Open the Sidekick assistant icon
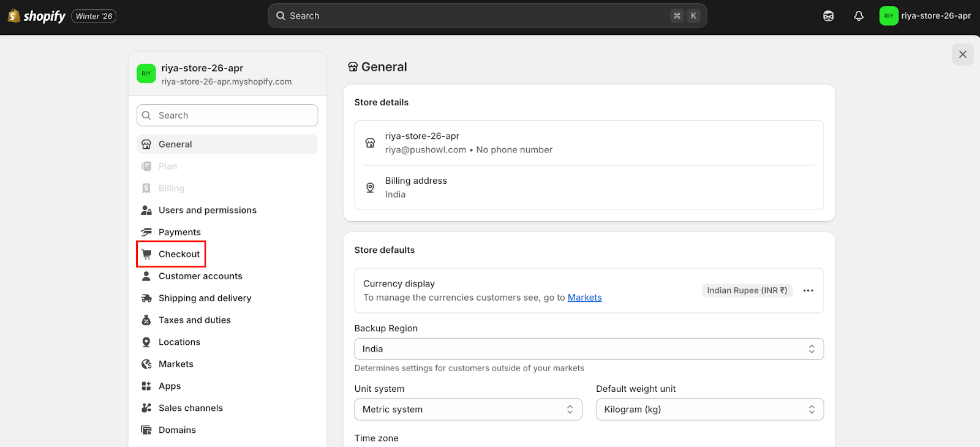The height and width of the screenshot is (447, 980). click(x=828, y=16)
